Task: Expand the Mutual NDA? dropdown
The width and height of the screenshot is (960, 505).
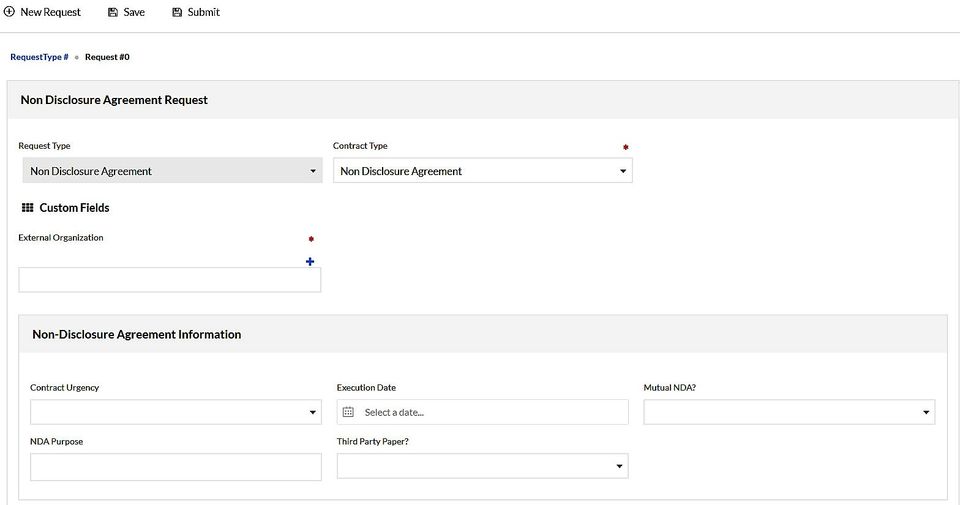Action: coord(789,412)
